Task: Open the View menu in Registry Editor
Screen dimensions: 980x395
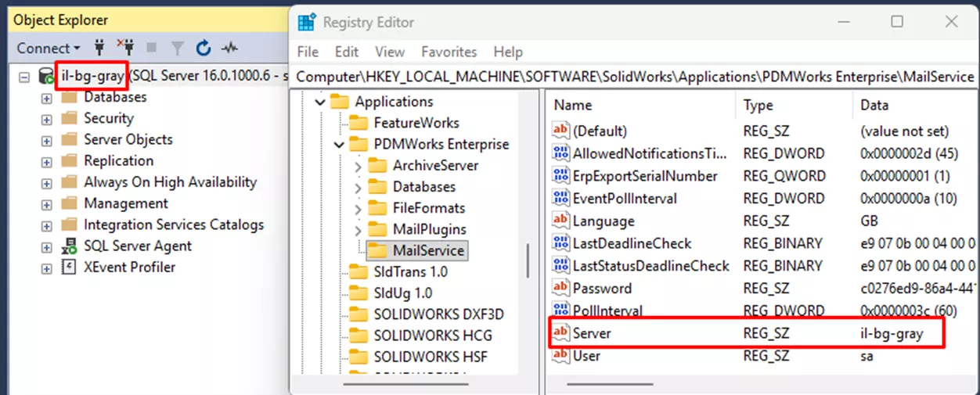Action: [389, 52]
